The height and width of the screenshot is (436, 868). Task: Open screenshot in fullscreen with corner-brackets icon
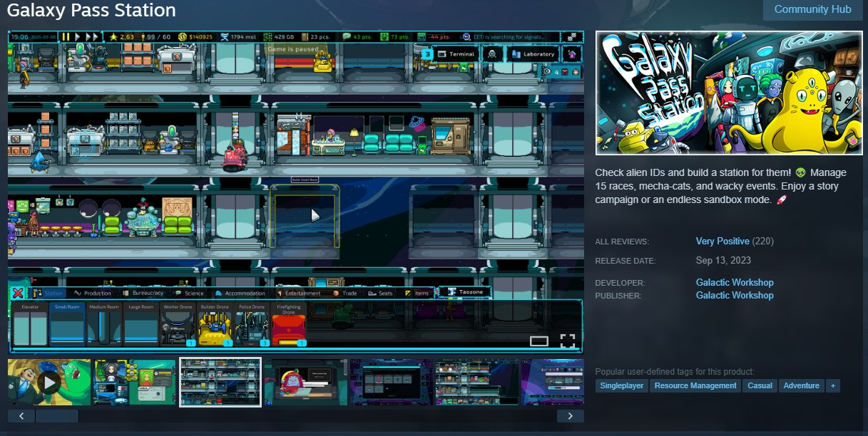coord(568,341)
